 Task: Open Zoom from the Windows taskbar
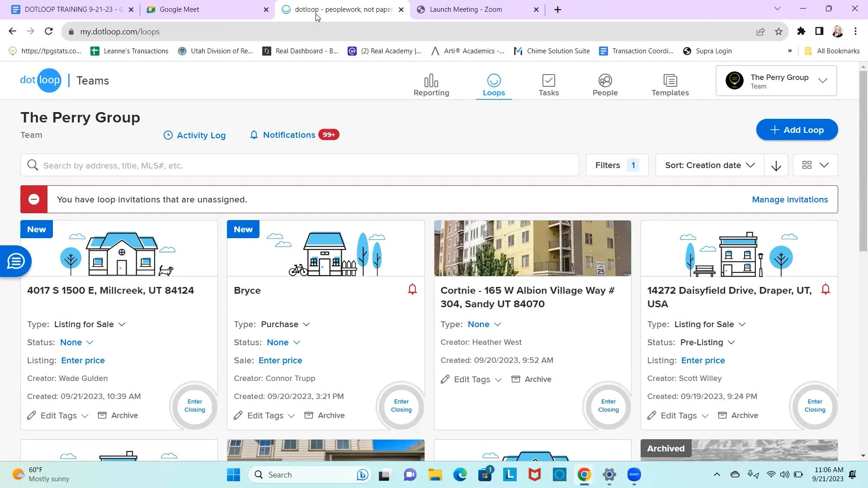point(634,475)
